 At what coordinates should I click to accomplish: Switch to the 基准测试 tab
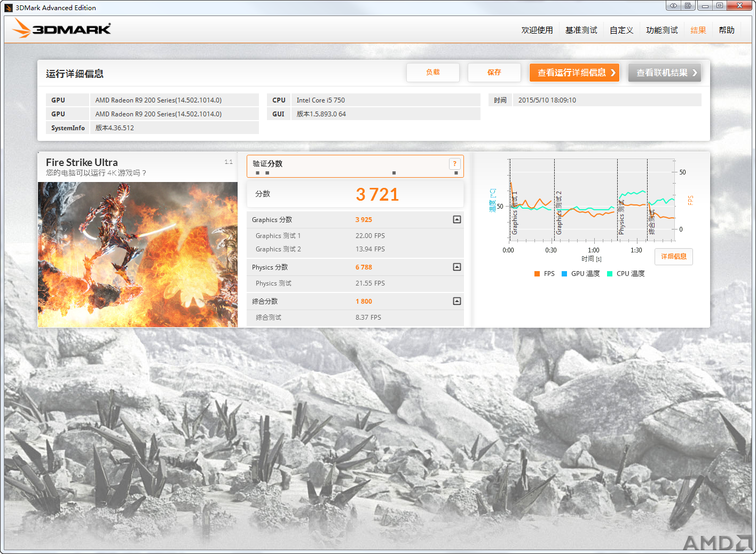click(x=581, y=30)
